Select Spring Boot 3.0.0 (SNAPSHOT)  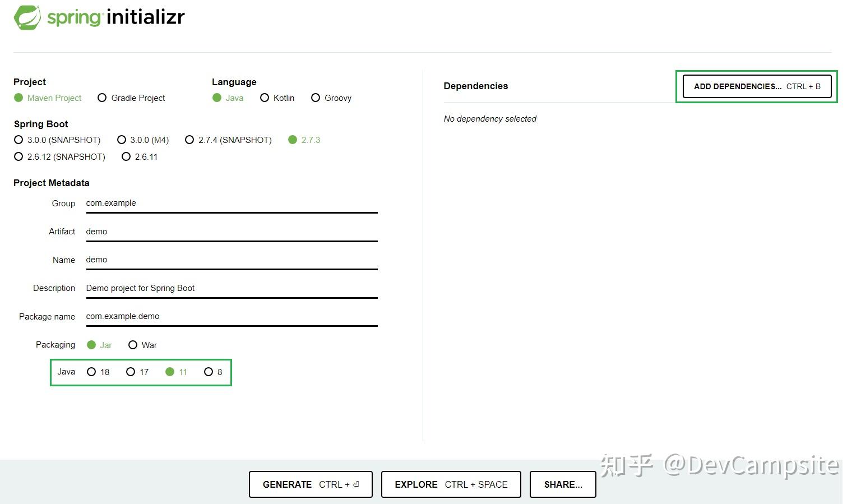18,140
